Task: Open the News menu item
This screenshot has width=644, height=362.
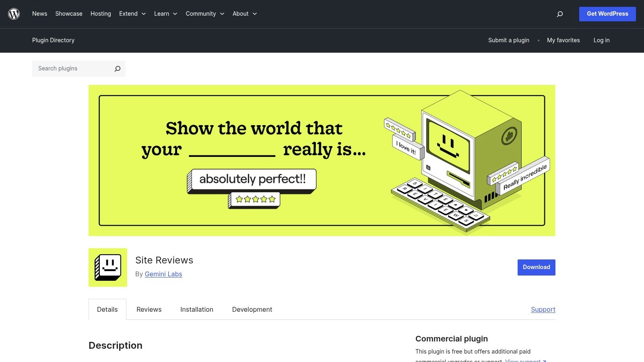Action: [x=39, y=14]
